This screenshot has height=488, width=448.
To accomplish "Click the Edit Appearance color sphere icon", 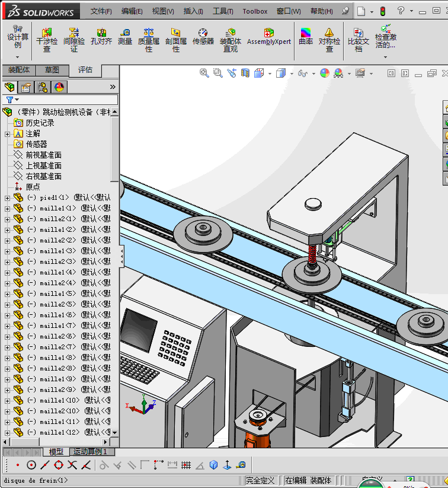I will pos(325,73).
